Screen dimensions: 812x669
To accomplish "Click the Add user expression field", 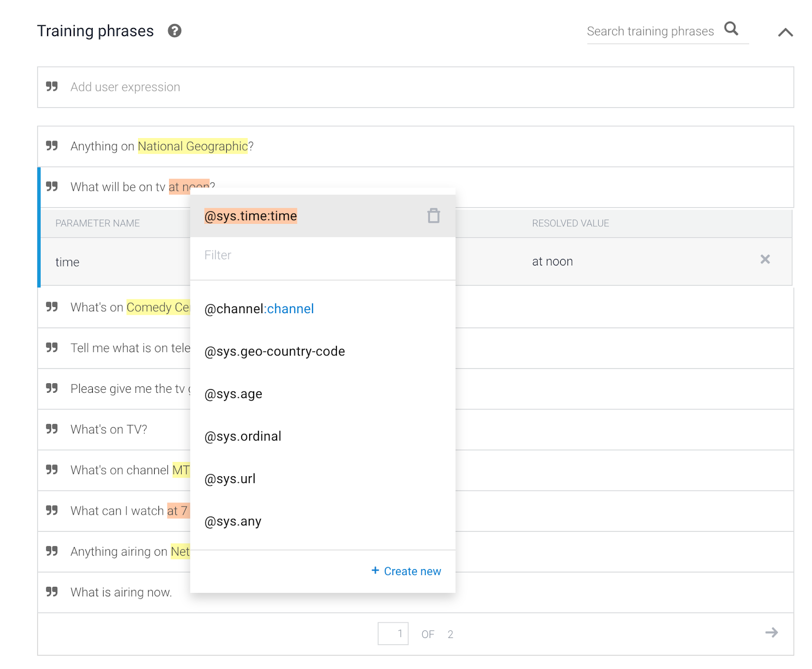I will click(x=415, y=87).
